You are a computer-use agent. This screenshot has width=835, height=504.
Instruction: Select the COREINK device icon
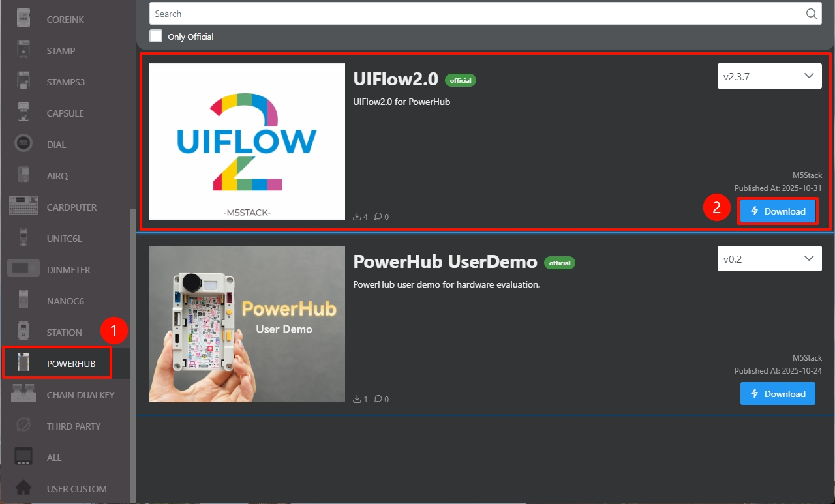point(23,19)
